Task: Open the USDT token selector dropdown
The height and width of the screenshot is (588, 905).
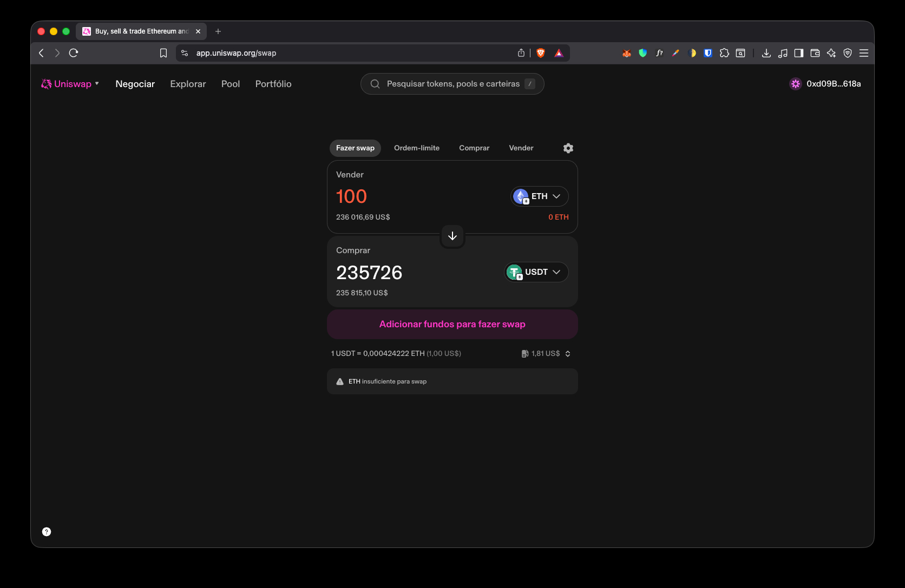Action: point(536,272)
